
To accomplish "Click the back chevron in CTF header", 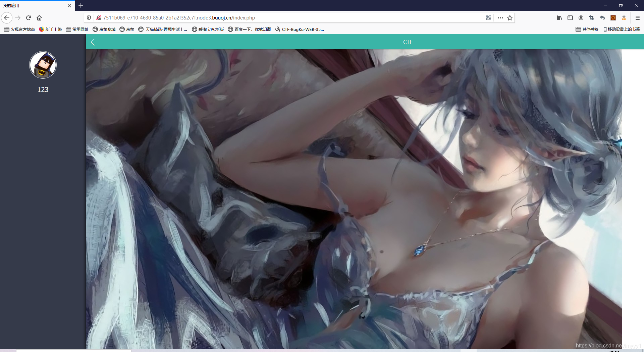I will [93, 42].
